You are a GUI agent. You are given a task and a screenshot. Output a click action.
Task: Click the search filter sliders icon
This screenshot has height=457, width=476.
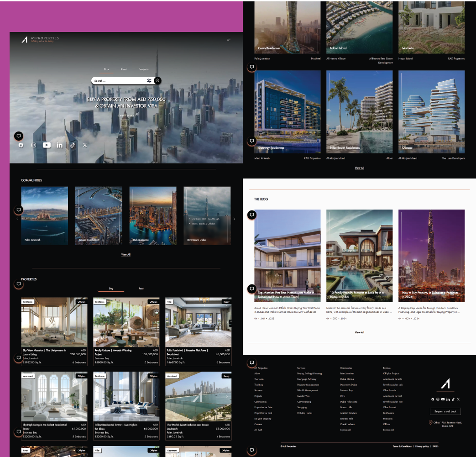(149, 81)
